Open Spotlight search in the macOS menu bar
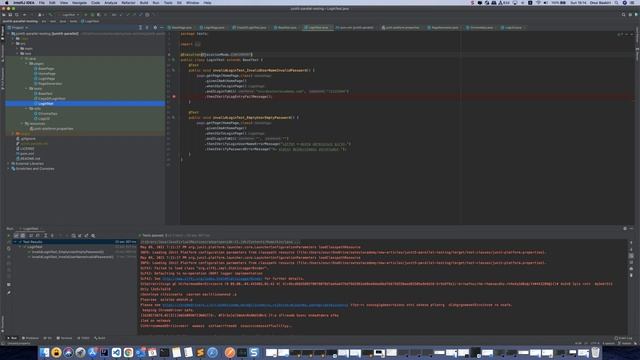 pos(616,2)
